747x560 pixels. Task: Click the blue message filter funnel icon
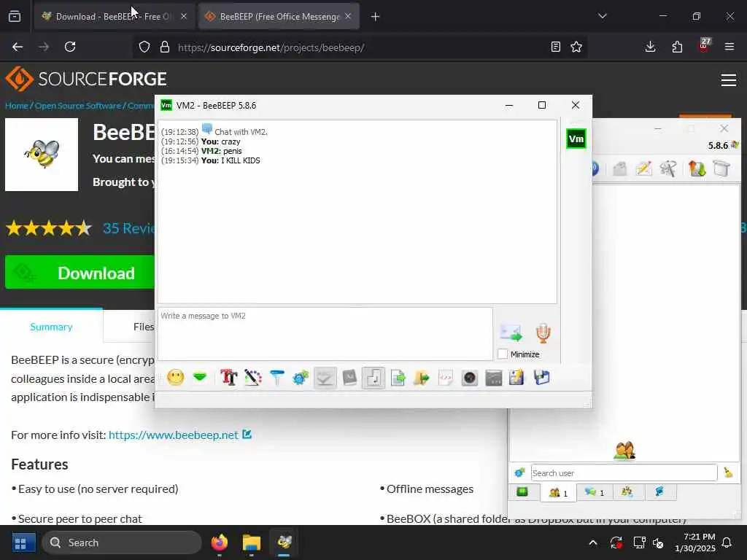(276, 378)
